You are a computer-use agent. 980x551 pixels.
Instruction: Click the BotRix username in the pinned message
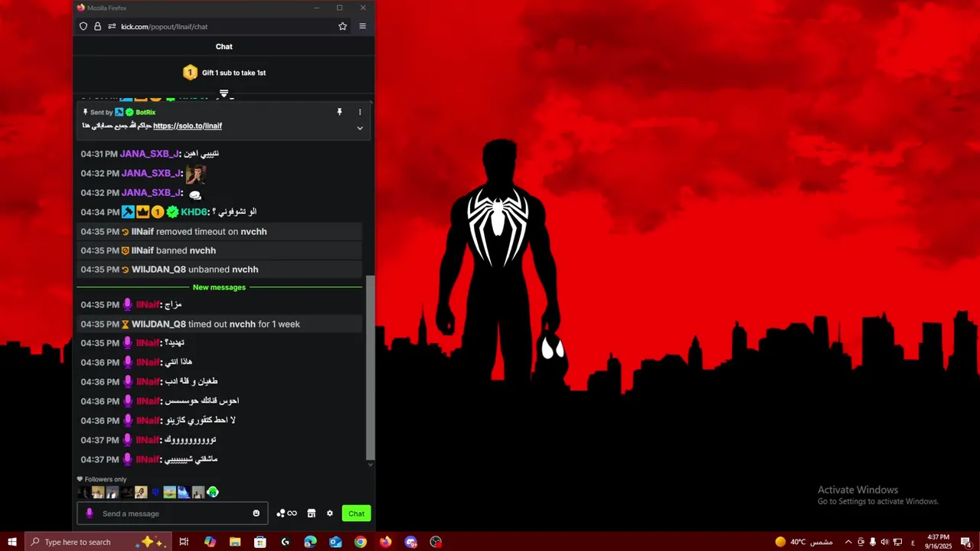pos(145,112)
